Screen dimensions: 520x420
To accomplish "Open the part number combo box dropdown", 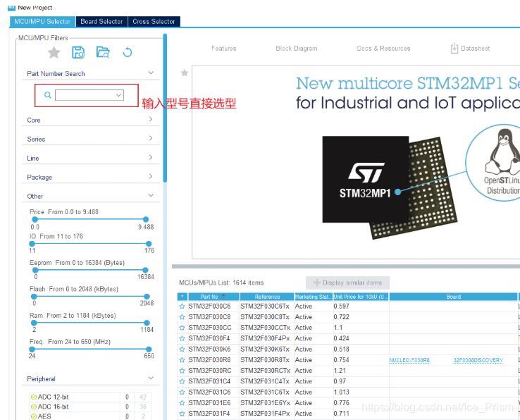I will (118, 95).
